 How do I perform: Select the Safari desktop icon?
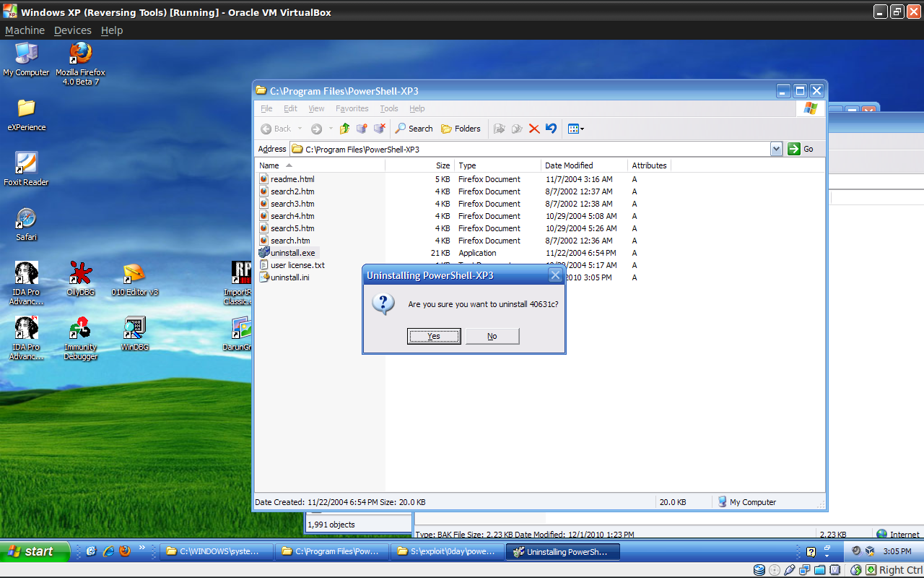pyautogui.click(x=26, y=225)
